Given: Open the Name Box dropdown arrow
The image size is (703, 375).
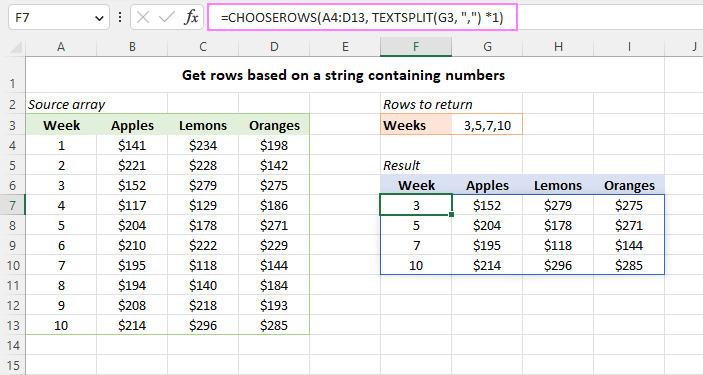Looking at the screenshot, I should (x=99, y=18).
